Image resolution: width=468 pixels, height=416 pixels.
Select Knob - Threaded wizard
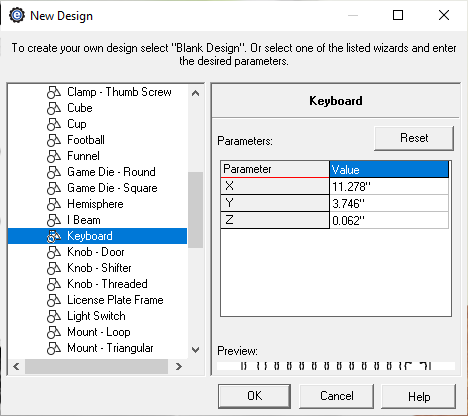click(107, 284)
